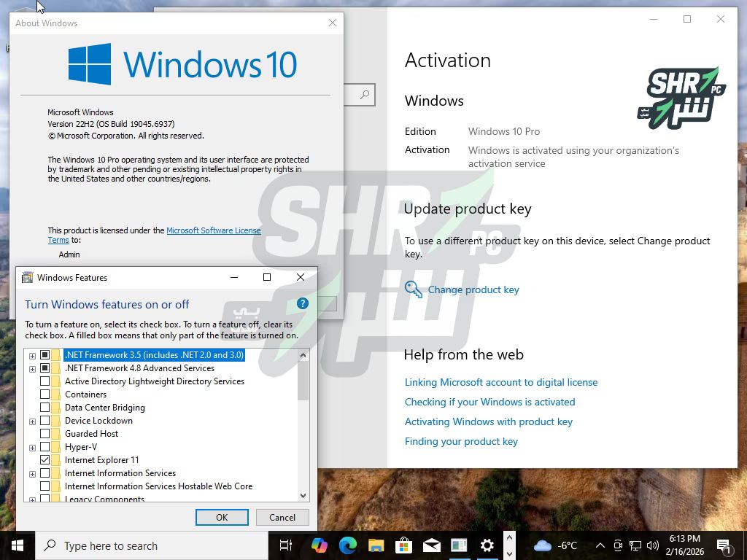Enable Active Directory Lightweight Directory Services checkbox
The image size is (747, 560).
[44, 381]
